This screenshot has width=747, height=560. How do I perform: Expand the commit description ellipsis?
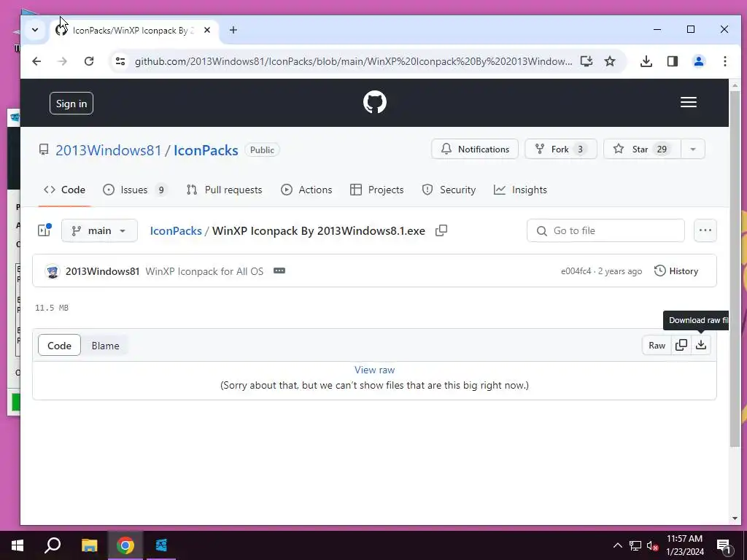[279, 271]
